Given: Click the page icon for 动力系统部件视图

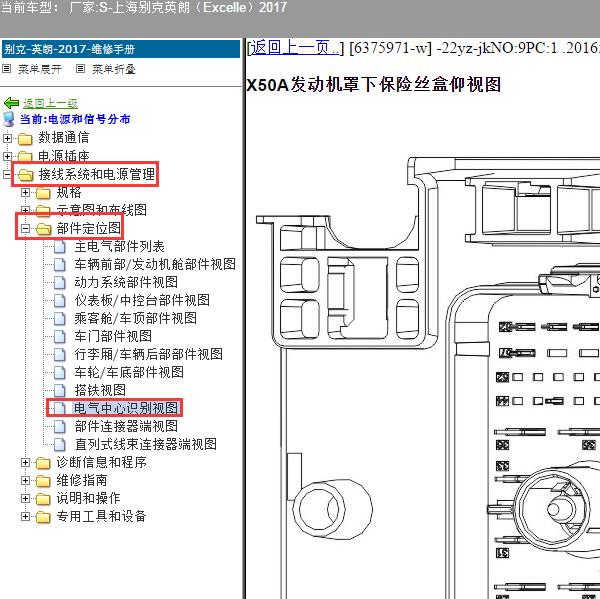Looking at the screenshot, I should [x=60, y=282].
